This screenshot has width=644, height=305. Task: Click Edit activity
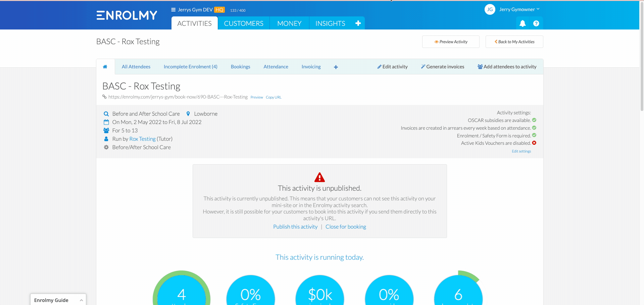tap(392, 67)
